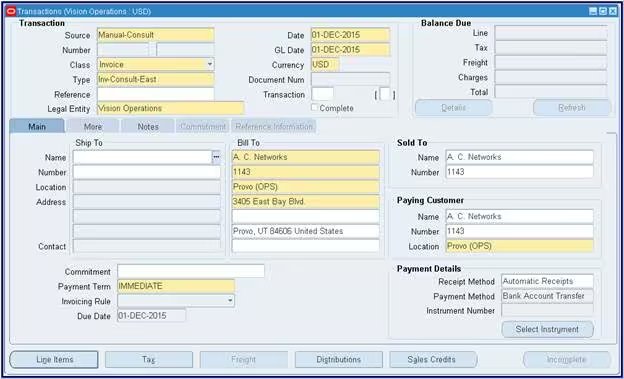Tick the Complete checkbox
The width and height of the screenshot is (624, 379).
(314, 107)
